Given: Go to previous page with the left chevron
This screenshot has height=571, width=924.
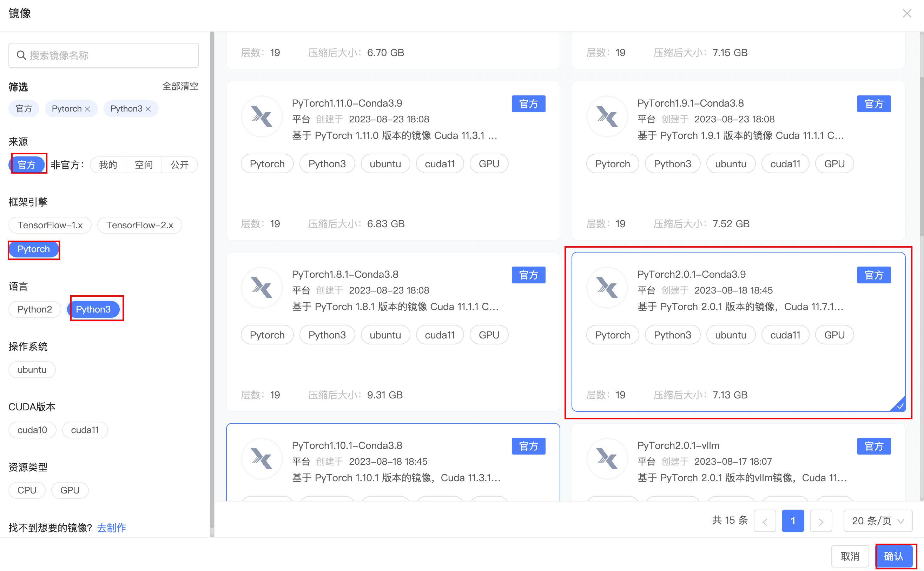Looking at the screenshot, I should click(x=765, y=521).
